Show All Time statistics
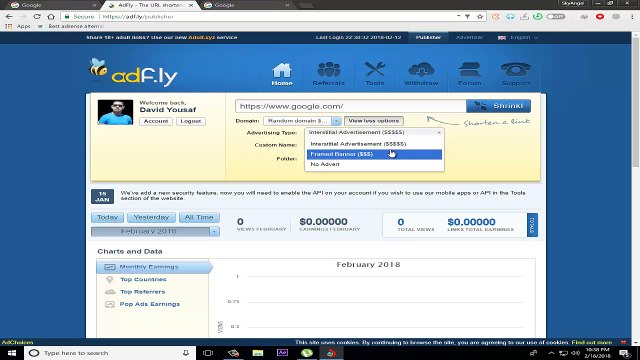Image resolution: width=640 pixels, height=360 pixels. click(199, 218)
